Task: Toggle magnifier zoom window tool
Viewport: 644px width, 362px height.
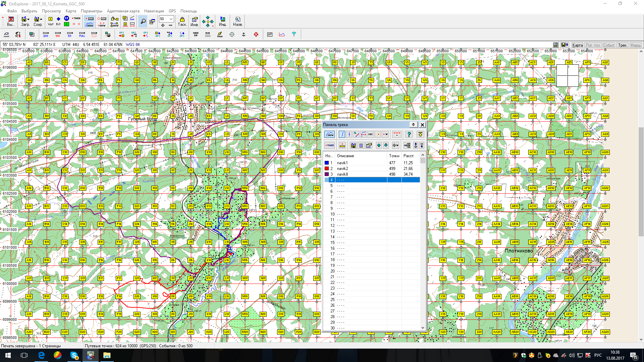Action: [x=143, y=21]
